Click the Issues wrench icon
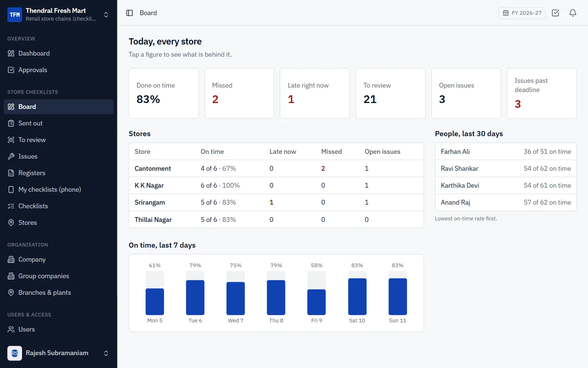The height and width of the screenshot is (368, 588). (x=11, y=156)
